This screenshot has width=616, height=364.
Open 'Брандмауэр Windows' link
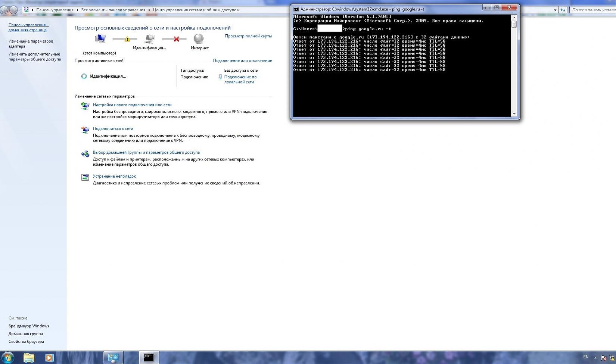[29, 326]
